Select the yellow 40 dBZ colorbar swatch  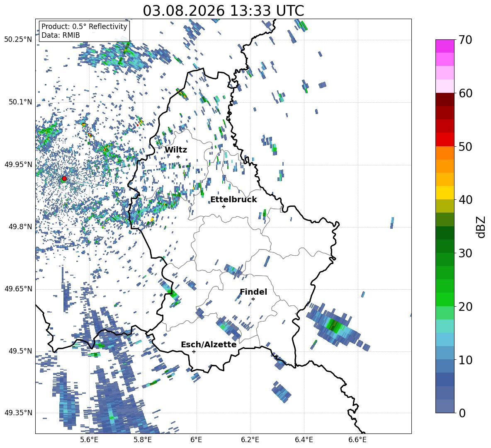[x=445, y=193]
